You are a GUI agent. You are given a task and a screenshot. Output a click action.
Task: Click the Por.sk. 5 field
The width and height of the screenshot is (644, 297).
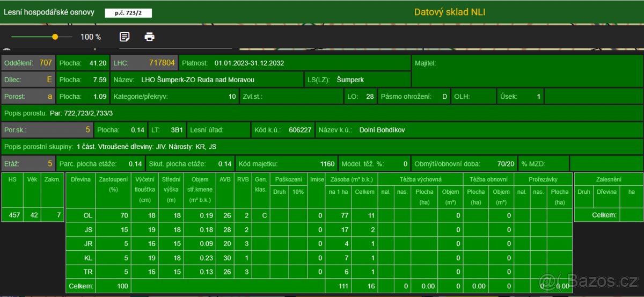pos(47,130)
